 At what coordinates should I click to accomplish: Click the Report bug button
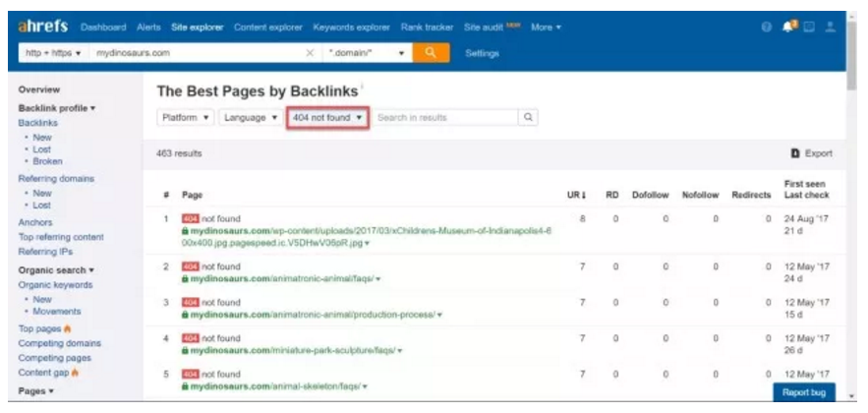pos(804,392)
